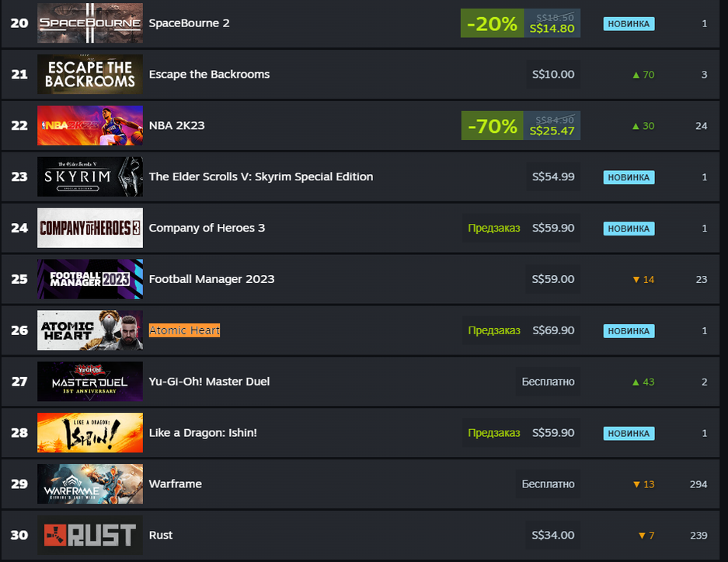Select the Skyrim Special Edition logo thumbnail
Viewport: 728px width, 562px height.
(x=90, y=177)
